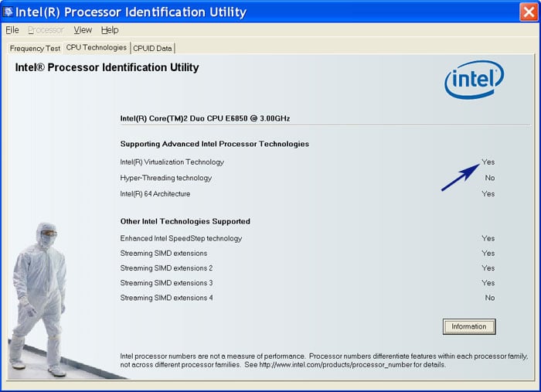Click the No value for SIMD extensions 4

[490, 298]
